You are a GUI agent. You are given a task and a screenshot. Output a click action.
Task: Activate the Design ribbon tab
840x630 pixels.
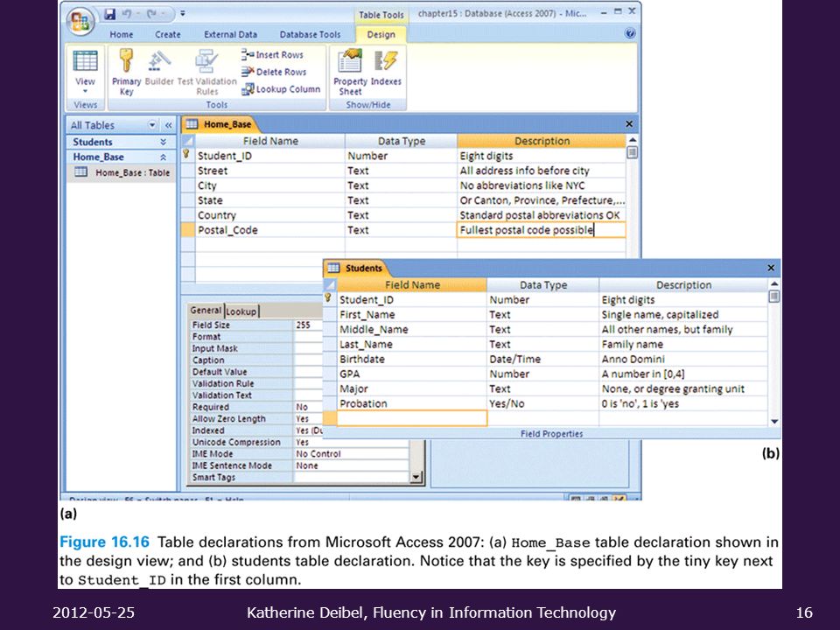pyautogui.click(x=381, y=34)
